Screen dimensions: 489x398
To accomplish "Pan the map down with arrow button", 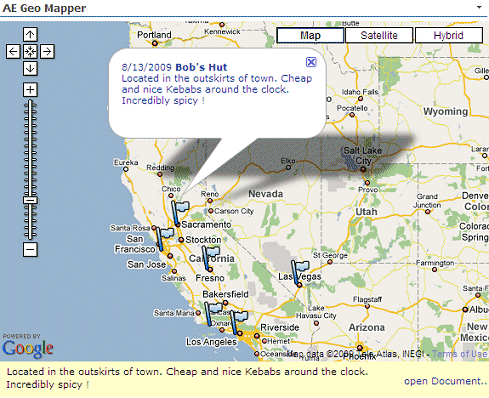I will click(x=30, y=69).
